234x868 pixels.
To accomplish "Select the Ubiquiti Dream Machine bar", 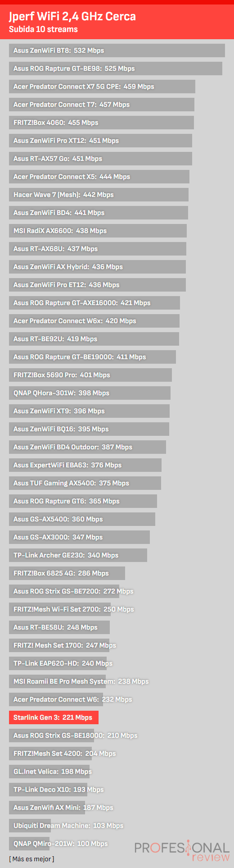I will click(30, 826).
